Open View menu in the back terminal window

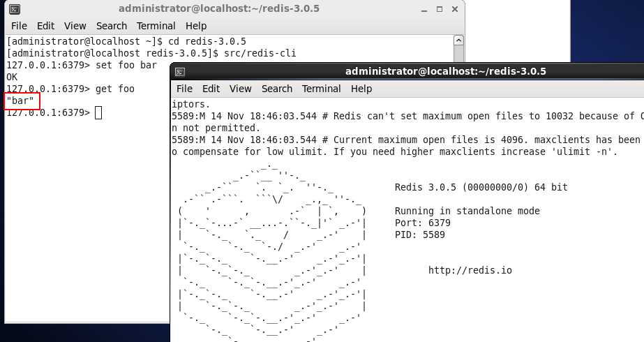point(75,26)
